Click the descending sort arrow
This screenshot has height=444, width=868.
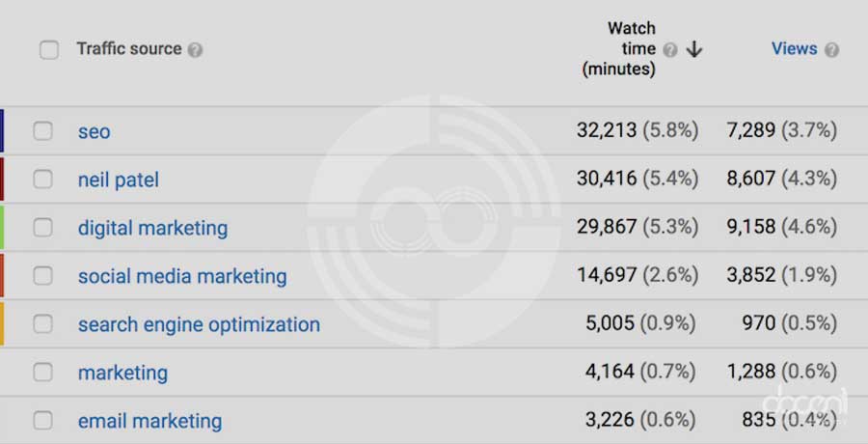[x=693, y=50]
